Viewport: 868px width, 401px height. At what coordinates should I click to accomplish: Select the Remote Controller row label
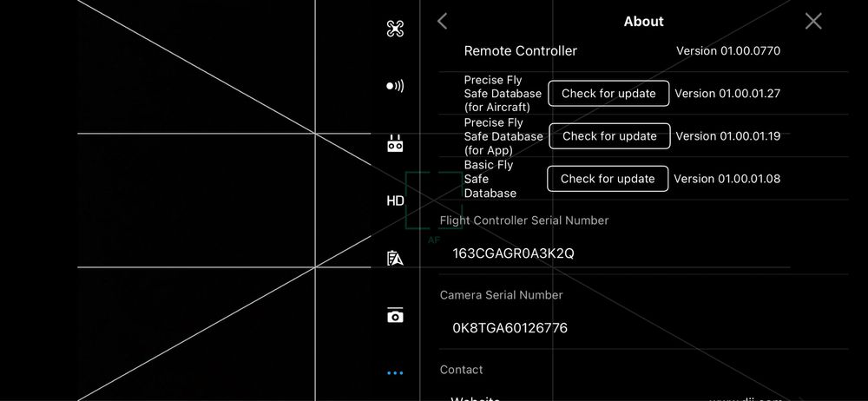coord(520,51)
